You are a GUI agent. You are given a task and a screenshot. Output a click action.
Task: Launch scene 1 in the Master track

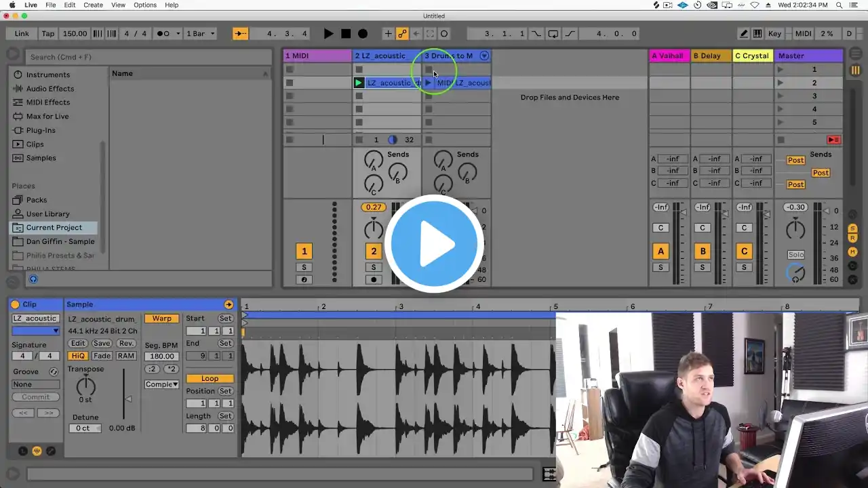point(781,69)
